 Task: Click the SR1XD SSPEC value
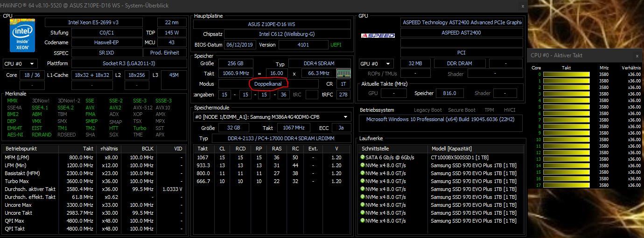point(107,53)
